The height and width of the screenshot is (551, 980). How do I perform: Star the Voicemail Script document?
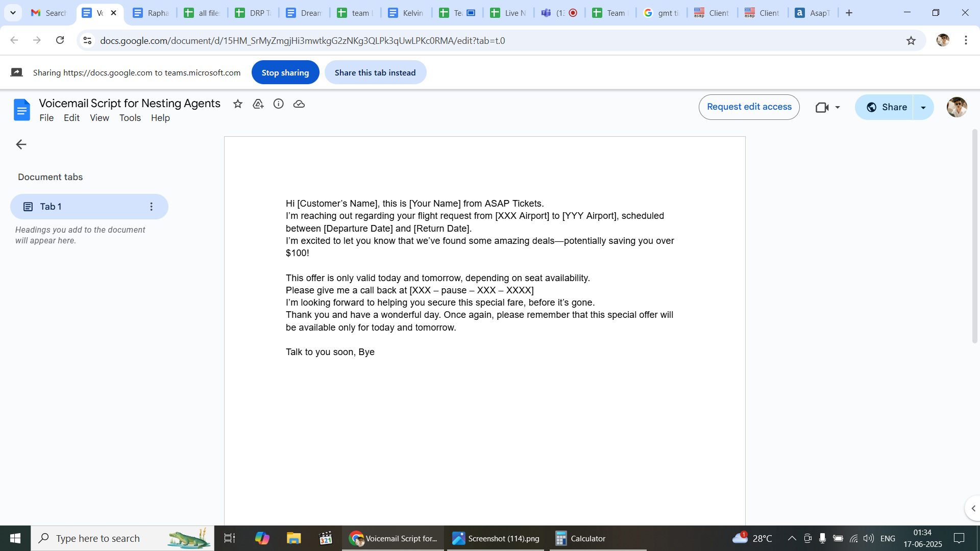click(x=237, y=104)
